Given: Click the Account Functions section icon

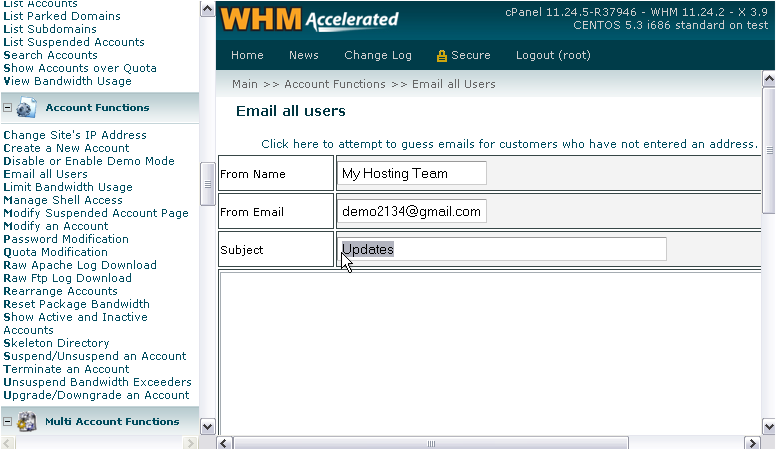Looking at the screenshot, I should click(26, 107).
